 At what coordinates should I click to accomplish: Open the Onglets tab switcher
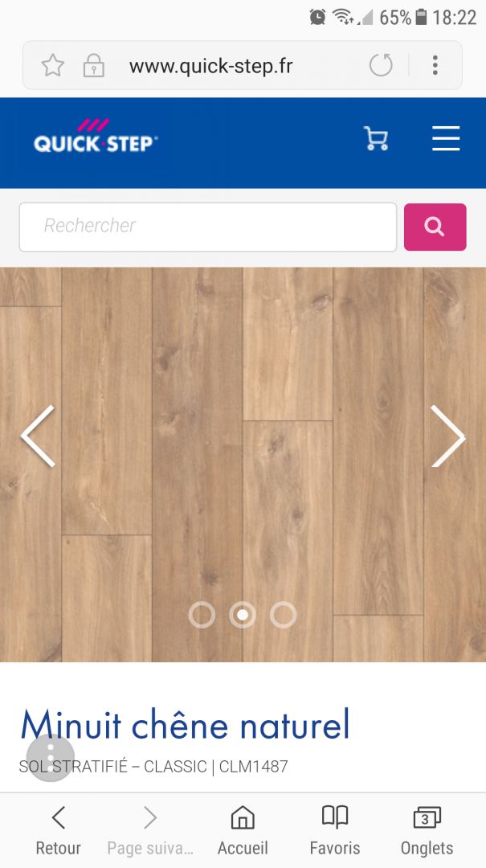[x=427, y=830]
